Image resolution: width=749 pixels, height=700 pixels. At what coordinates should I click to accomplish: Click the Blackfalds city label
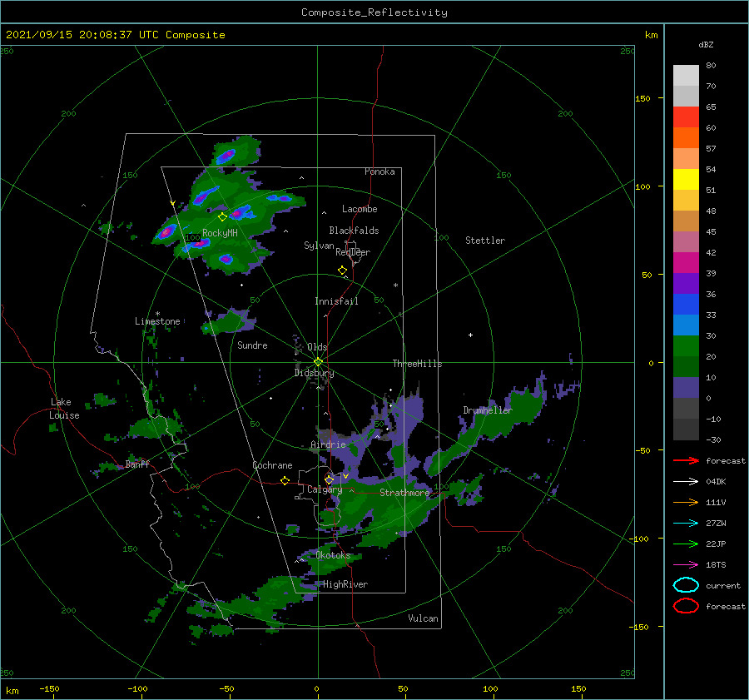coord(354,231)
